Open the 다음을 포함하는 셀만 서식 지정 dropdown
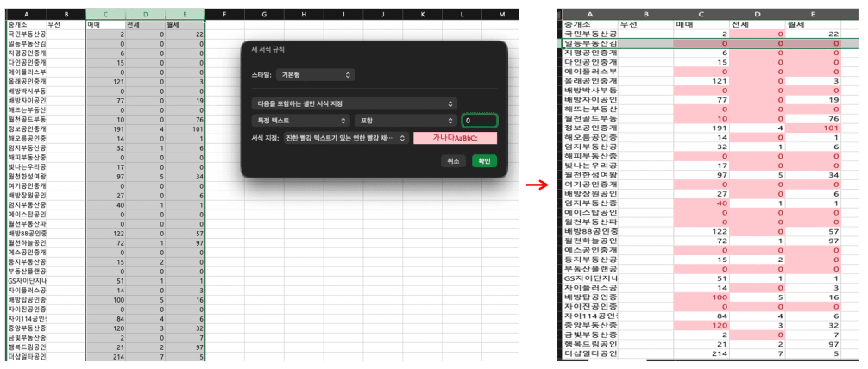The height and width of the screenshot is (369, 868). click(354, 103)
